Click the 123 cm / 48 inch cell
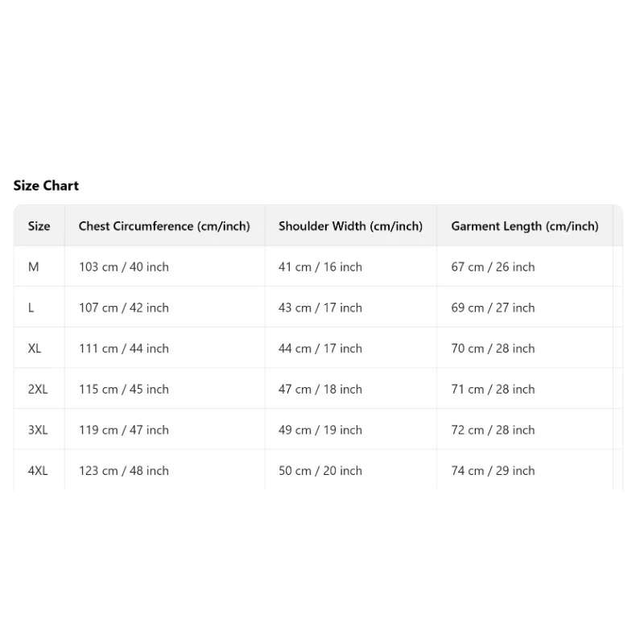 point(124,471)
